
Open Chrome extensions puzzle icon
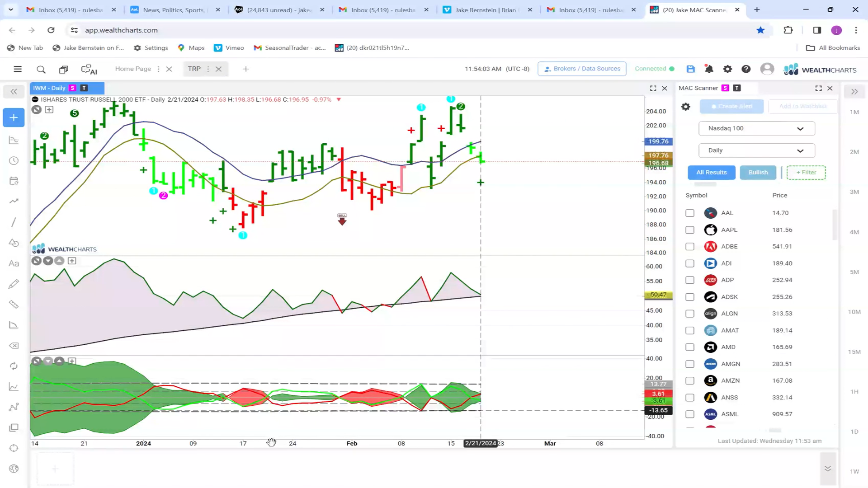[788, 30]
